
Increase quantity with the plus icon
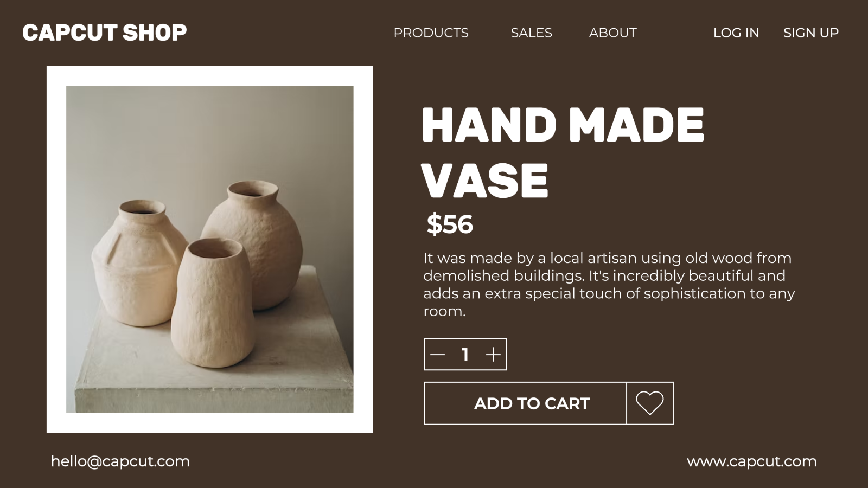pyautogui.click(x=493, y=355)
